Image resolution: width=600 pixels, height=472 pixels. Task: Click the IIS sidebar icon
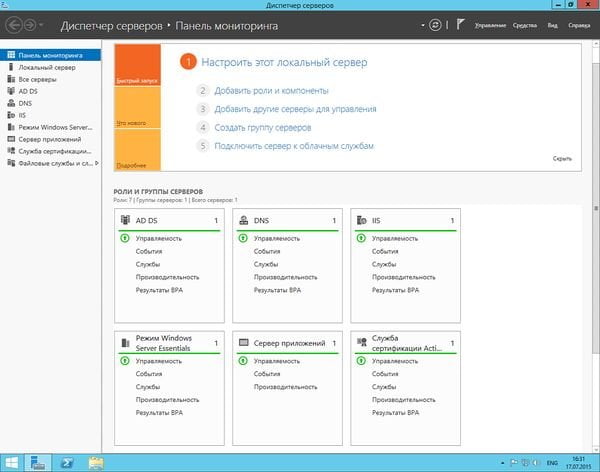click(11, 115)
